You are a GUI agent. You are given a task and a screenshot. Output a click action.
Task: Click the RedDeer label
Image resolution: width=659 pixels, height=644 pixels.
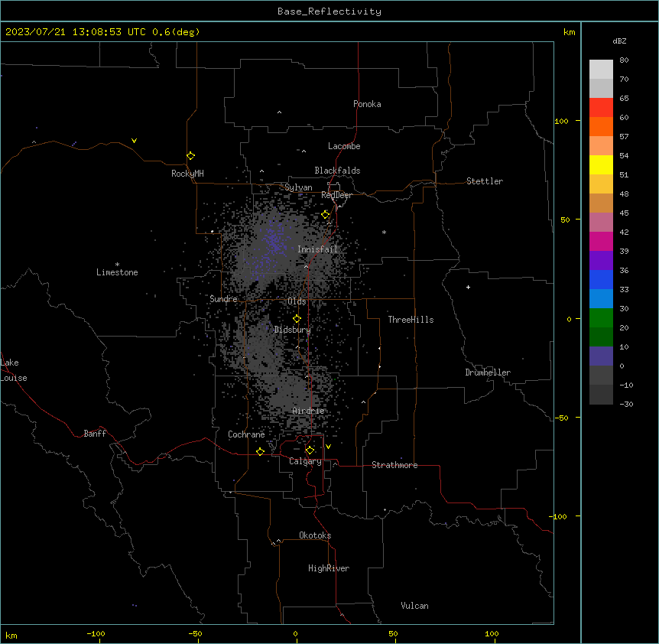pos(336,195)
